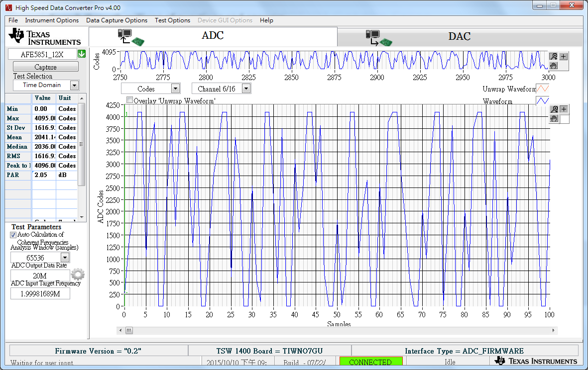Click the gear icon beside ADC Output Data Rate
Viewport: 588px width, 370px height.
coord(78,275)
